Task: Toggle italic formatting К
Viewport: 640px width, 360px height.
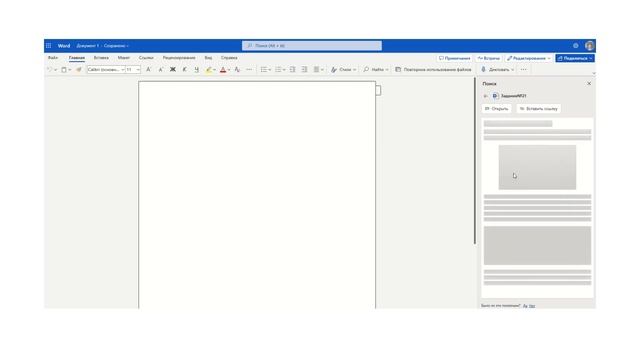Action: tap(184, 70)
